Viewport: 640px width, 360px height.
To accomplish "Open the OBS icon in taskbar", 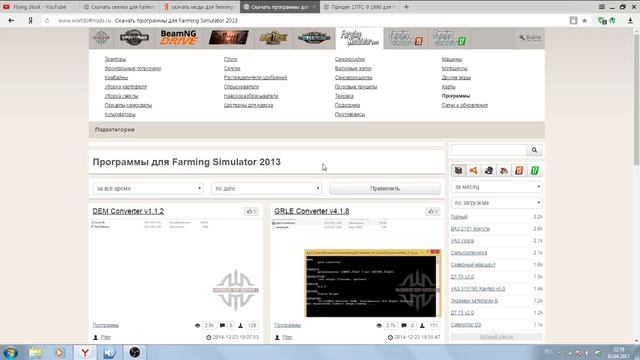I will click(x=135, y=352).
